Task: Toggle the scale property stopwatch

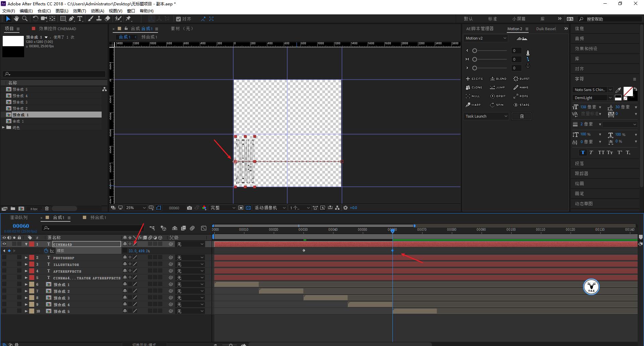Action: [46, 251]
